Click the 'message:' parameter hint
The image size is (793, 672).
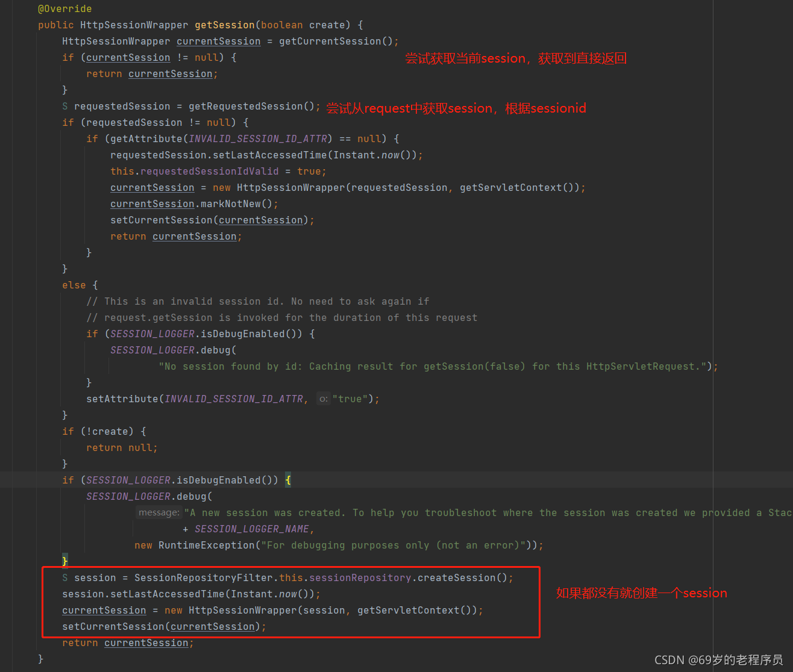point(158,512)
